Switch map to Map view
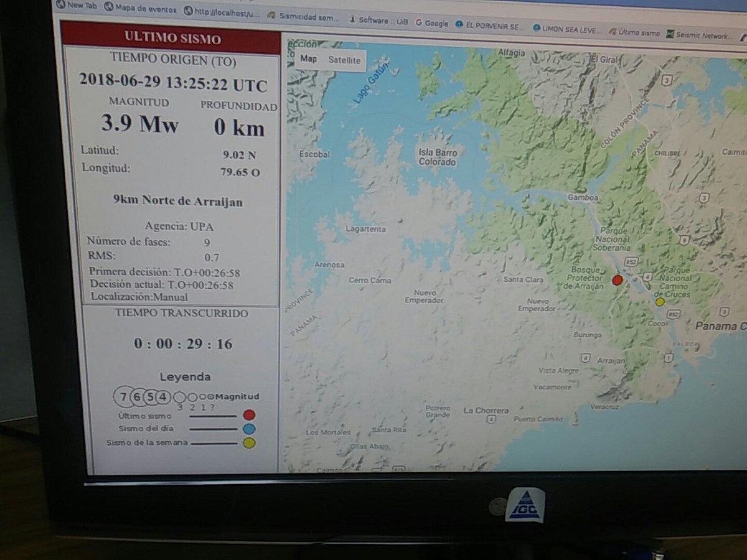The width and height of the screenshot is (747, 560). 309,59
